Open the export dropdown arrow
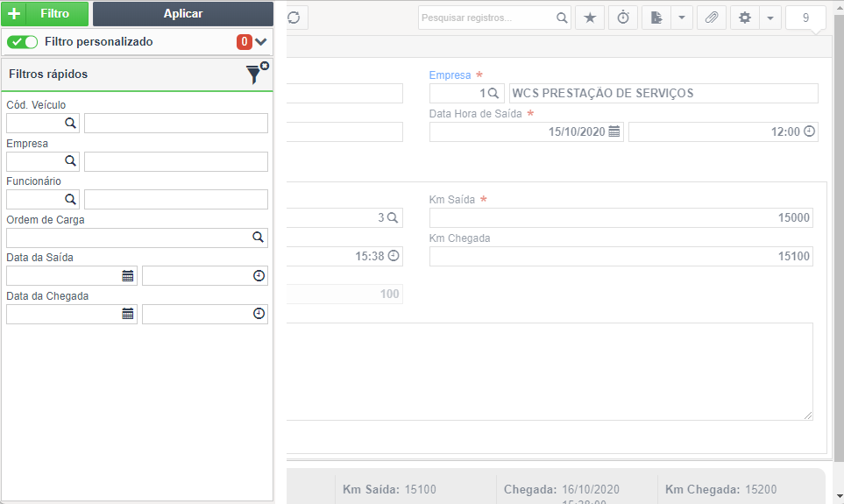Viewport: 844px width, 504px height. pos(682,18)
